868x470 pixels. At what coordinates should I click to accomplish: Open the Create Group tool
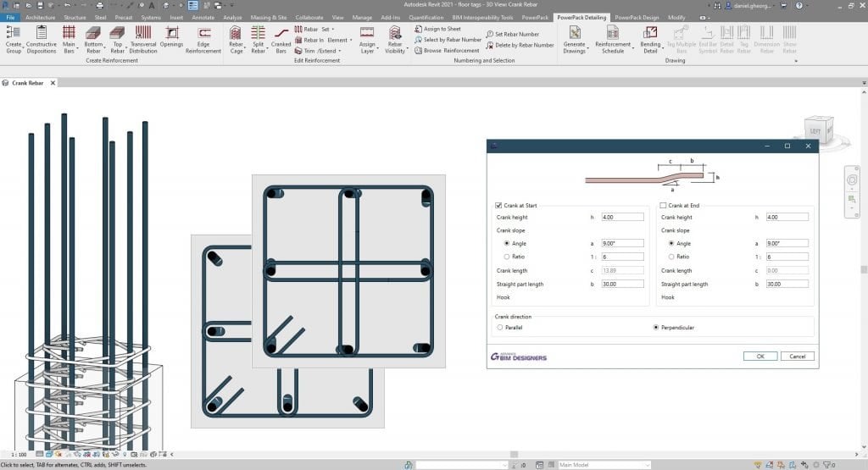click(14, 40)
